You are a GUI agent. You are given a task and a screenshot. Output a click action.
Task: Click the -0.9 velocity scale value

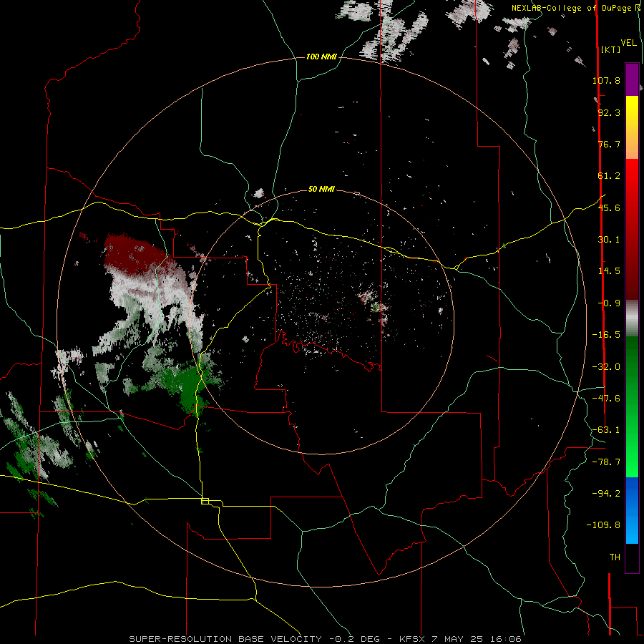pyautogui.click(x=609, y=303)
